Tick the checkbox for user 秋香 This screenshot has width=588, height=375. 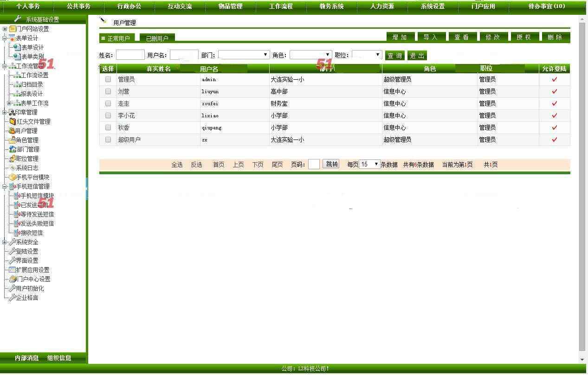click(108, 127)
